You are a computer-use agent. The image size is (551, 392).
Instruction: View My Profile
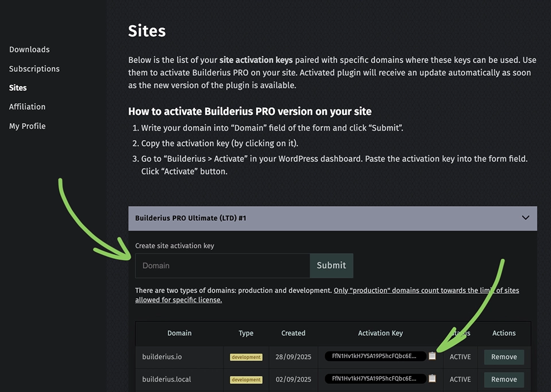[x=27, y=126]
